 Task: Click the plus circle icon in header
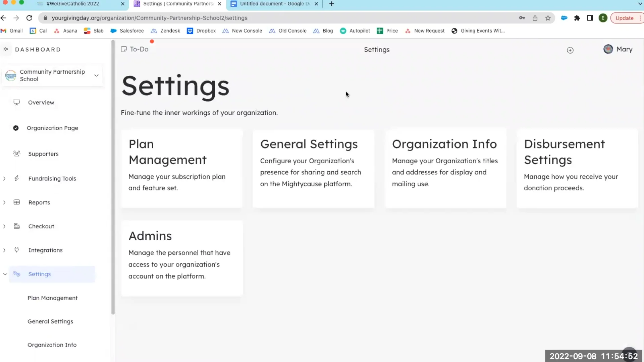tap(570, 50)
